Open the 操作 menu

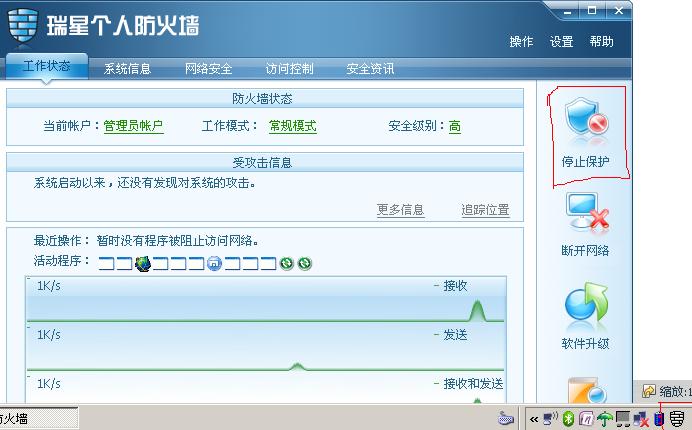click(x=521, y=41)
